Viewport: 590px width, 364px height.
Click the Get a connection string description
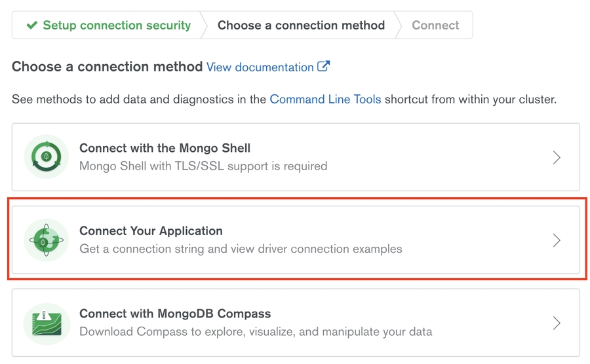pos(241,249)
